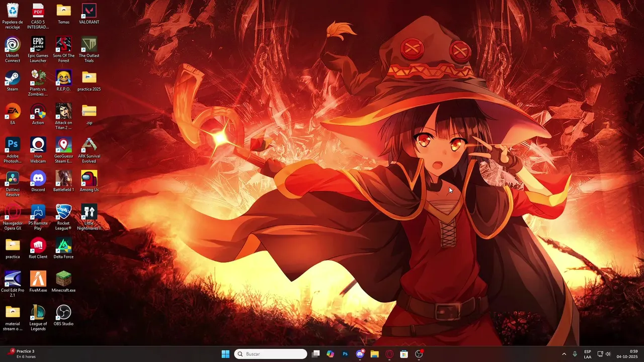Image resolution: width=644 pixels, height=362 pixels.
Task: Select the Action recorder shortcut
Action: point(38,114)
